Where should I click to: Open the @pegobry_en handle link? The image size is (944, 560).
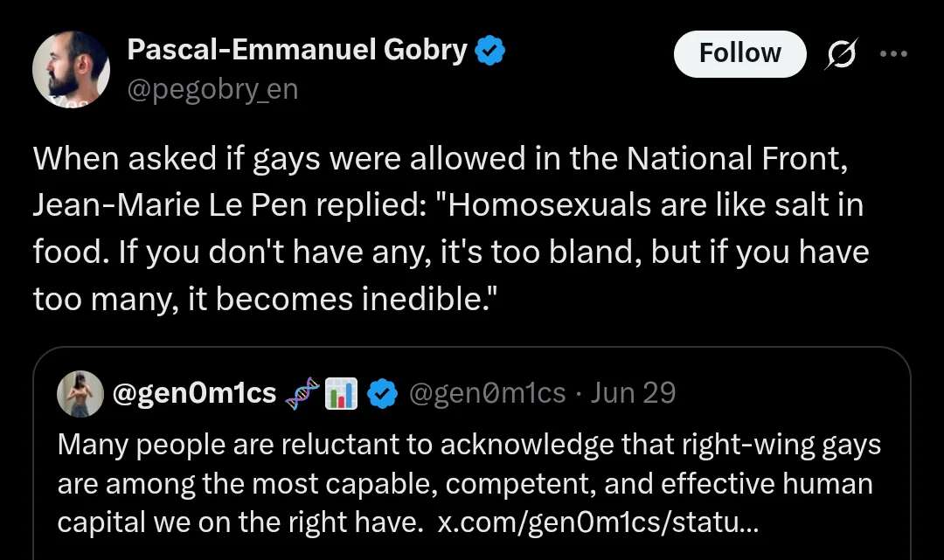[212, 90]
